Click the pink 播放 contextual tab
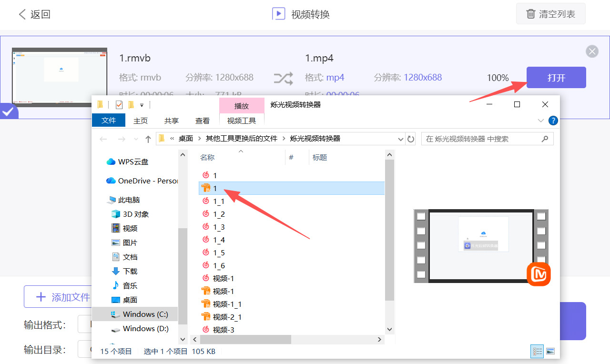The image size is (610, 364). [242, 106]
